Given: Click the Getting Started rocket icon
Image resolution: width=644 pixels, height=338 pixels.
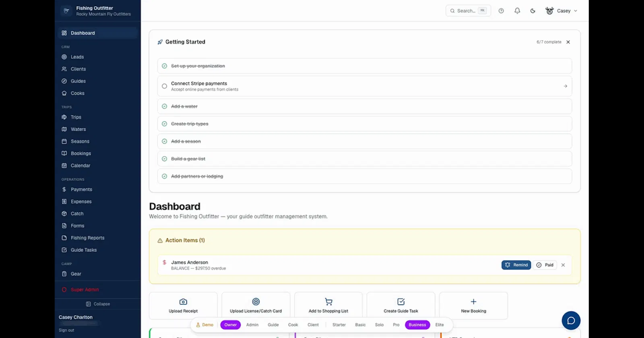Looking at the screenshot, I should point(160,42).
